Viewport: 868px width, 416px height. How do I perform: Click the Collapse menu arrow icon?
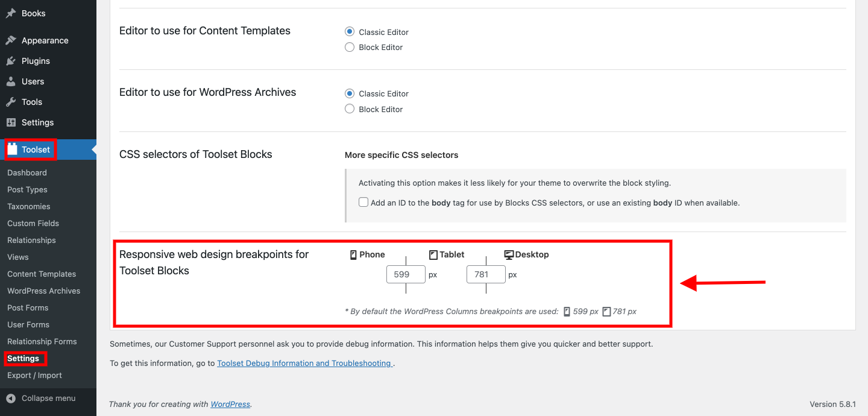click(x=11, y=398)
